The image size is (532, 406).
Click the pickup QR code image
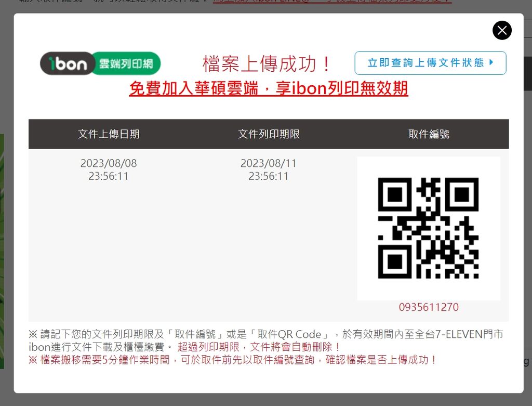point(429,228)
